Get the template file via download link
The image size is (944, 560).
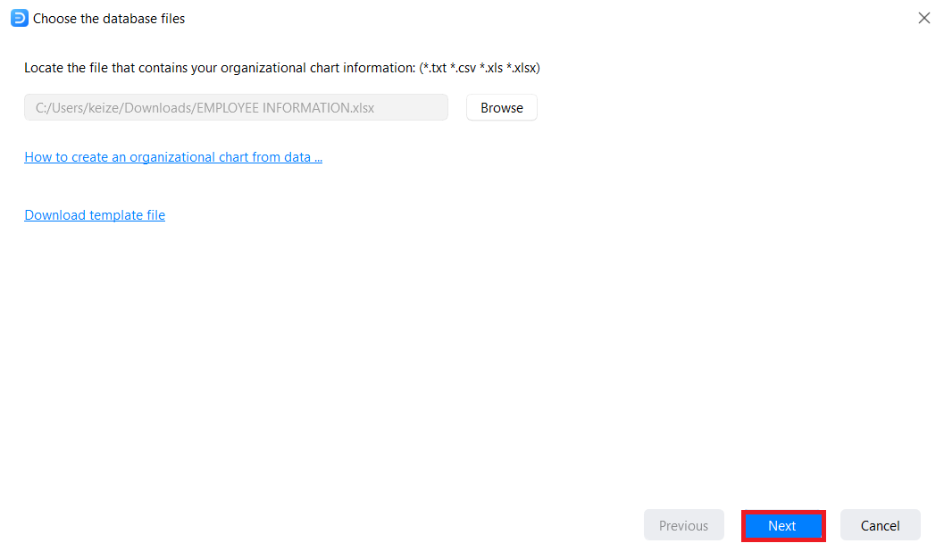coord(95,215)
